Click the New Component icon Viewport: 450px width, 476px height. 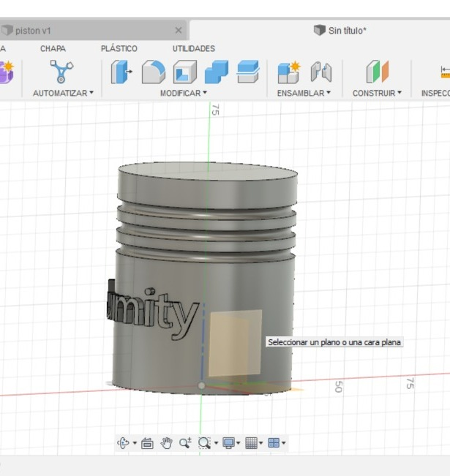[x=288, y=72]
